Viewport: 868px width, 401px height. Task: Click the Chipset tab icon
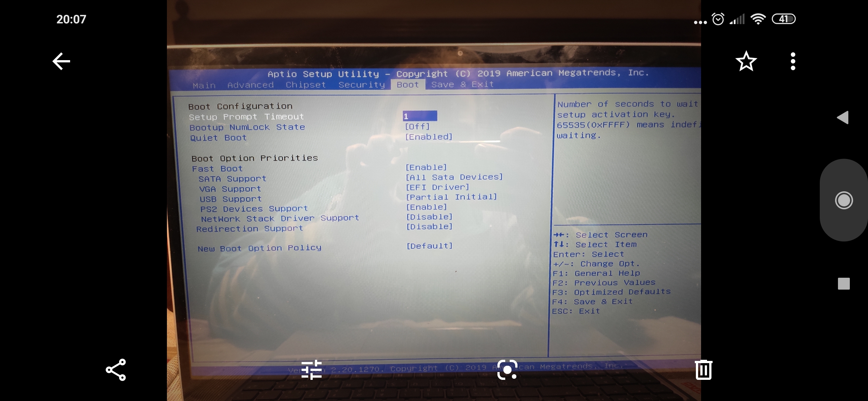coord(306,84)
